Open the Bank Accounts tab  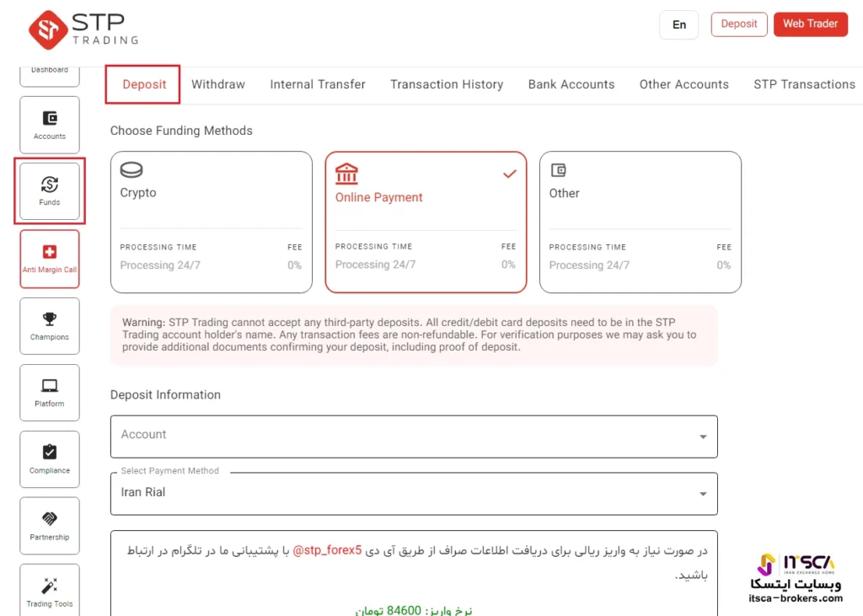pos(571,84)
